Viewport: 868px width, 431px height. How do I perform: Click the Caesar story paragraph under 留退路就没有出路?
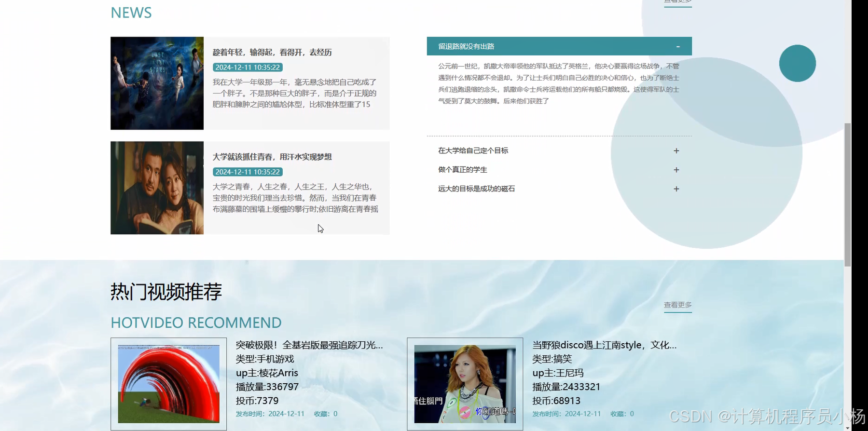point(559,83)
